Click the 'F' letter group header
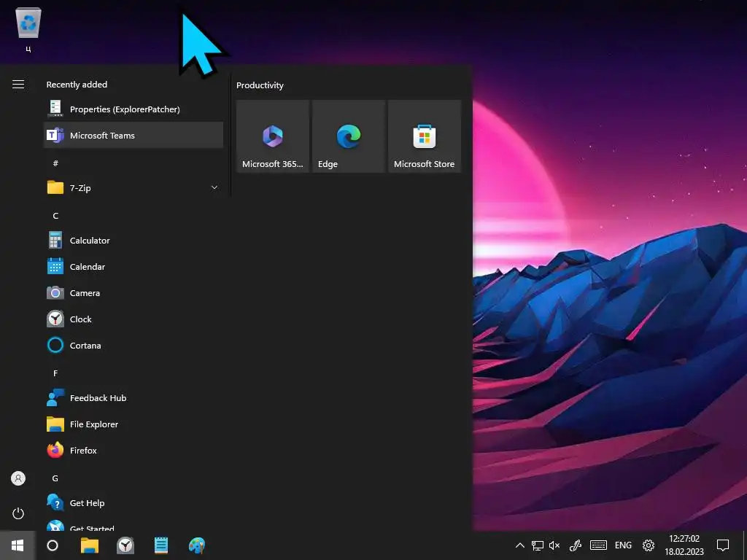The width and height of the screenshot is (747, 560). (55, 373)
